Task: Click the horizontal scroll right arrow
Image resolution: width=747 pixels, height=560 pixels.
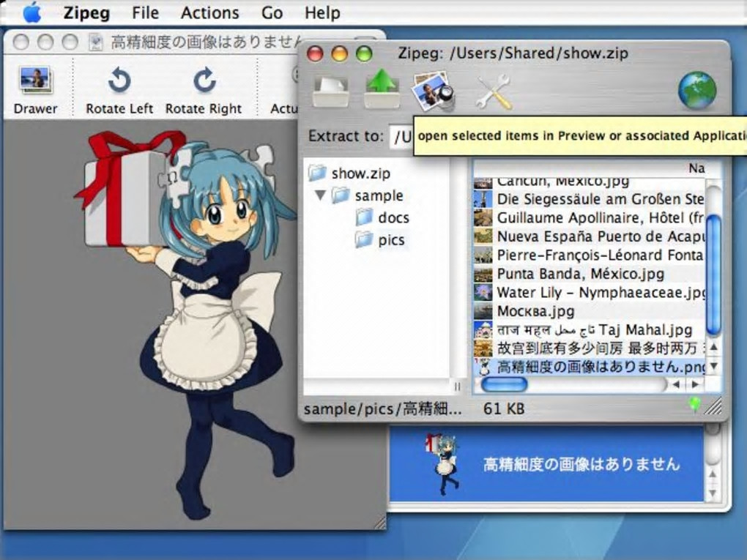Action: tap(695, 384)
